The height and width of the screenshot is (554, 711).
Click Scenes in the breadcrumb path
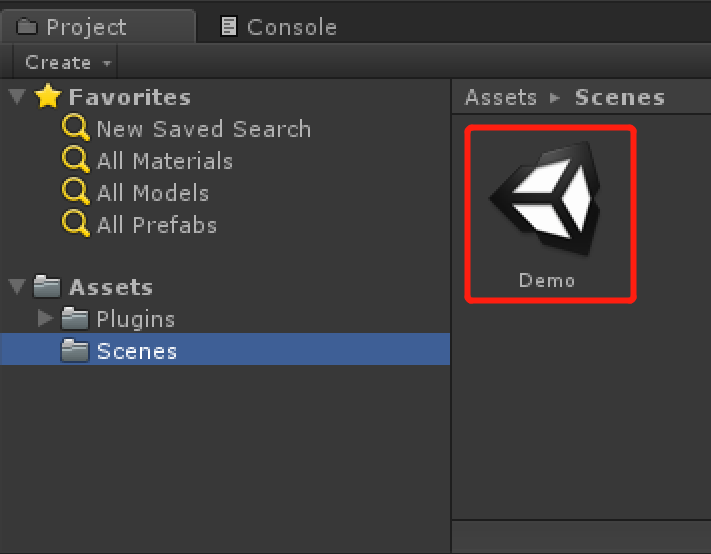620,97
